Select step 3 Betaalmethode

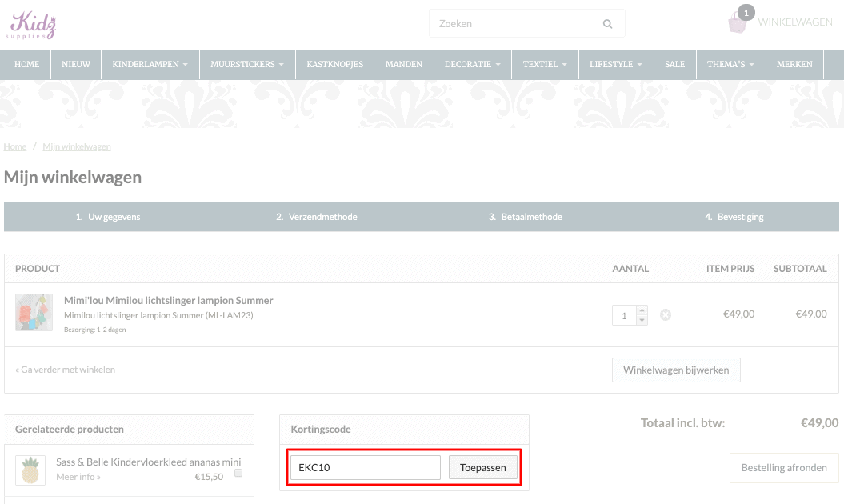526,217
